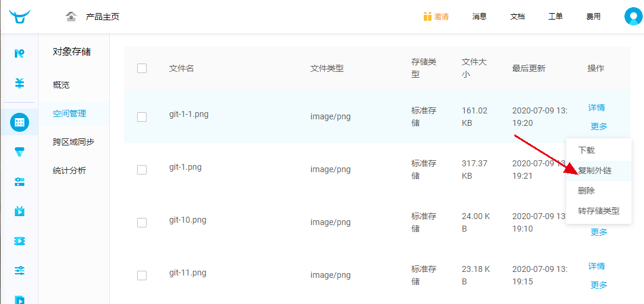644x304 pixels.
Task: Select the git-10.png row checkbox
Action: [142, 223]
